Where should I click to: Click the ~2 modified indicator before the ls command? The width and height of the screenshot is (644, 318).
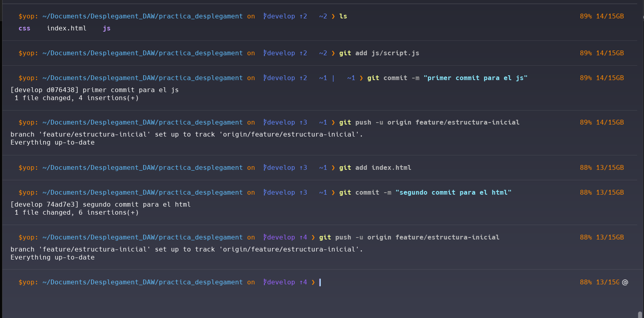click(x=323, y=16)
